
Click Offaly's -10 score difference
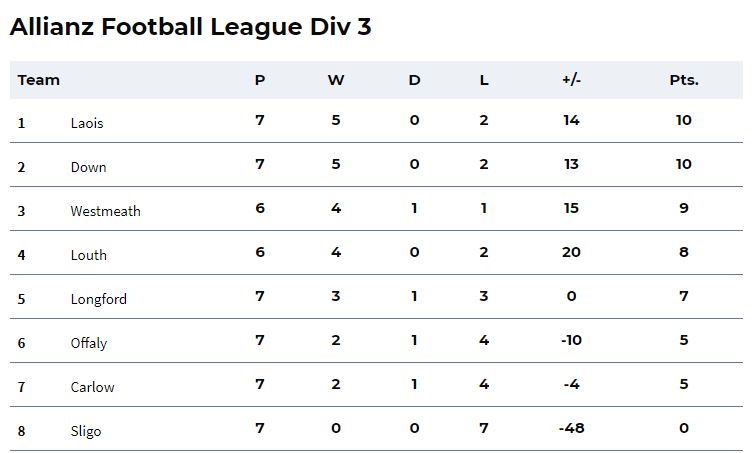coord(571,340)
